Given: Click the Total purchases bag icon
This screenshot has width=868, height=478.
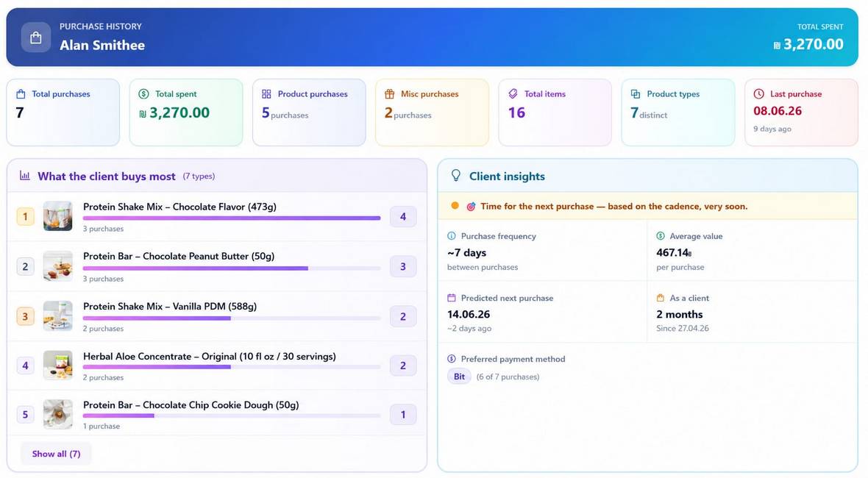Looking at the screenshot, I should [x=21, y=94].
